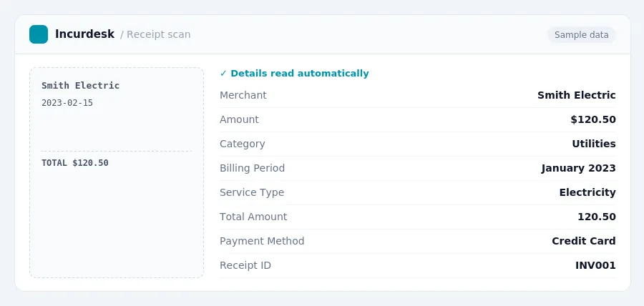Screen dimensions: 644x306
Task: Click the teal Incurdesk logo square
Action: pyautogui.click(x=39, y=34)
